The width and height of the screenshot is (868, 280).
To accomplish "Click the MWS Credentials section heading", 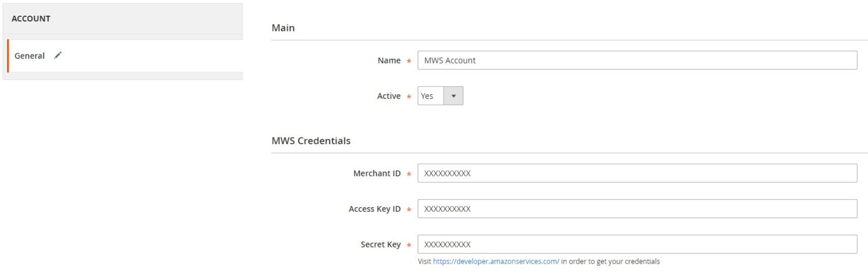I will pyautogui.click(x=311, y=141).
